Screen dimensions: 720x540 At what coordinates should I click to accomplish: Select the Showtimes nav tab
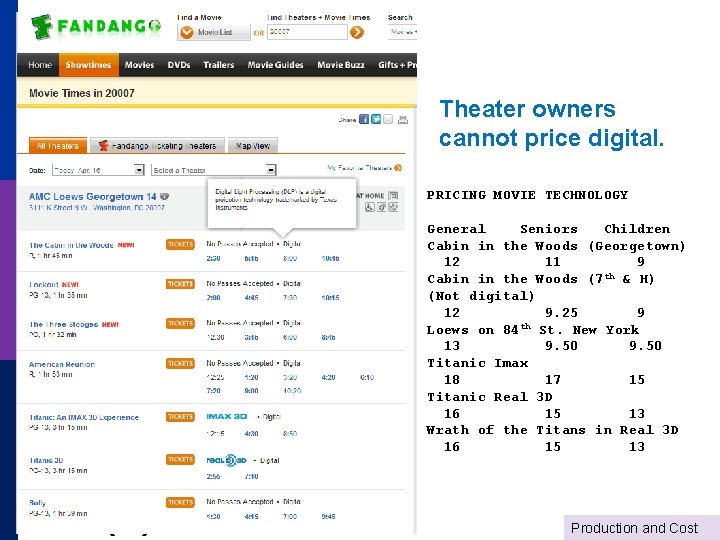[x=88, y=65]
